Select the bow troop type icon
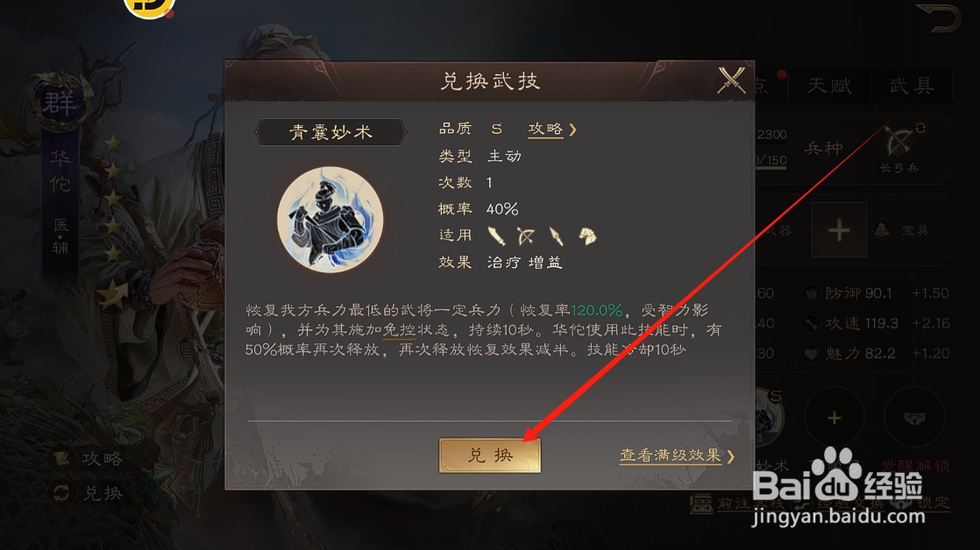Image resolution: width=980 pixels, height=550 pixels. click(526, 236)
